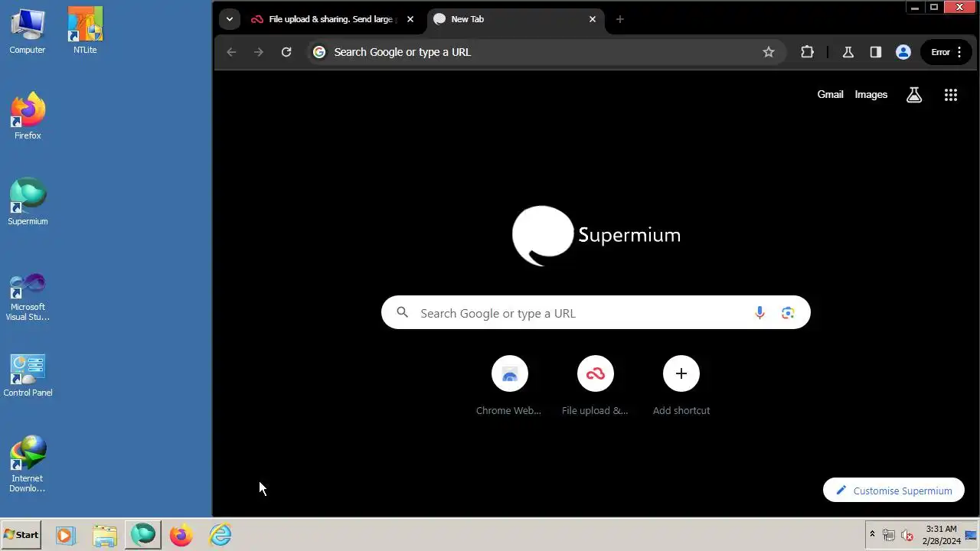This screenshot has width=980, height=551.
Task: Click the taskbar clock showing 3:31 AM
Action: click(x=941, y=535)
